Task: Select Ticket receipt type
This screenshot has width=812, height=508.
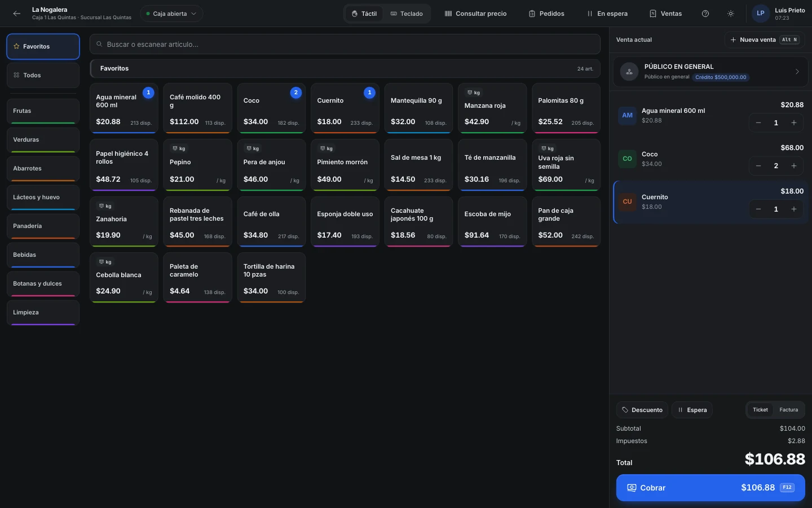Action: (760, 410)
